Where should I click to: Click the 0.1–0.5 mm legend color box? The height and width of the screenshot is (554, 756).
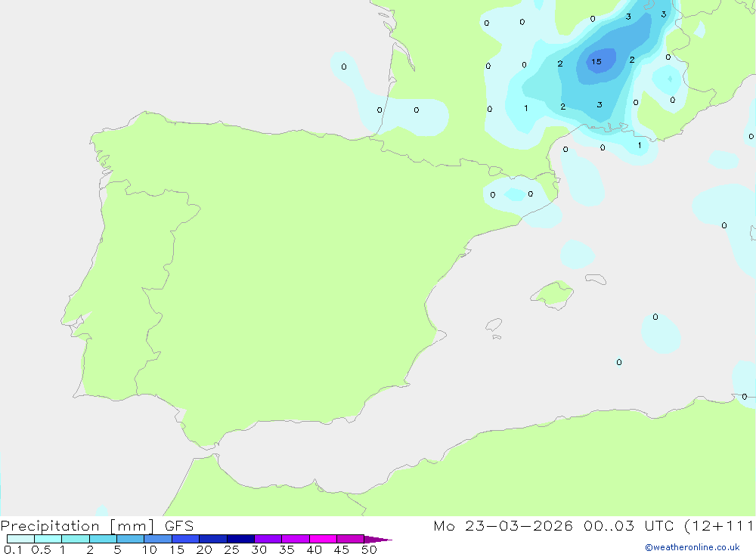click(x=20, y=539)
